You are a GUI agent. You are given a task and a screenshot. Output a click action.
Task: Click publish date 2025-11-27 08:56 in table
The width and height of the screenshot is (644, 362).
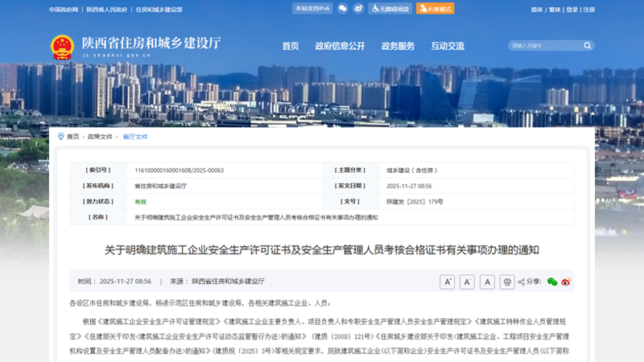click(x=409, y=186)
